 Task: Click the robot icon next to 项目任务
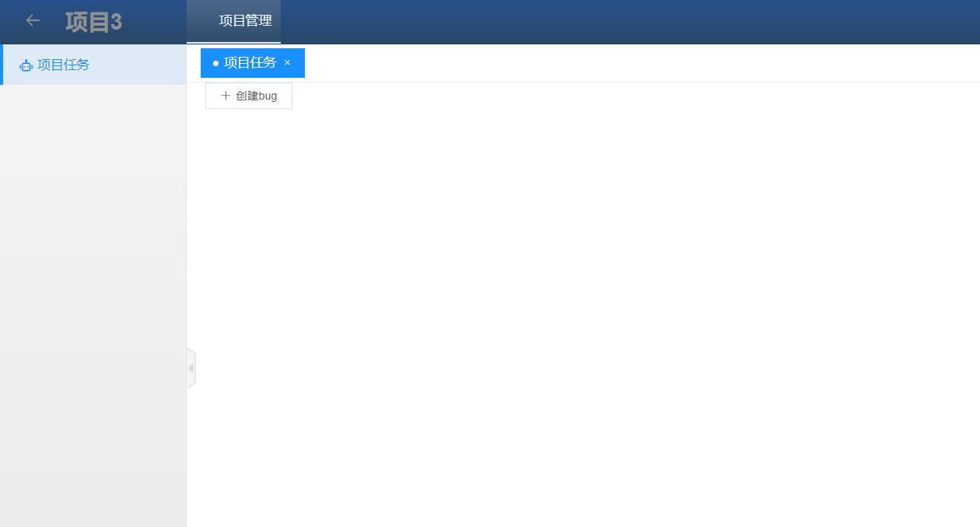point(26,65)
